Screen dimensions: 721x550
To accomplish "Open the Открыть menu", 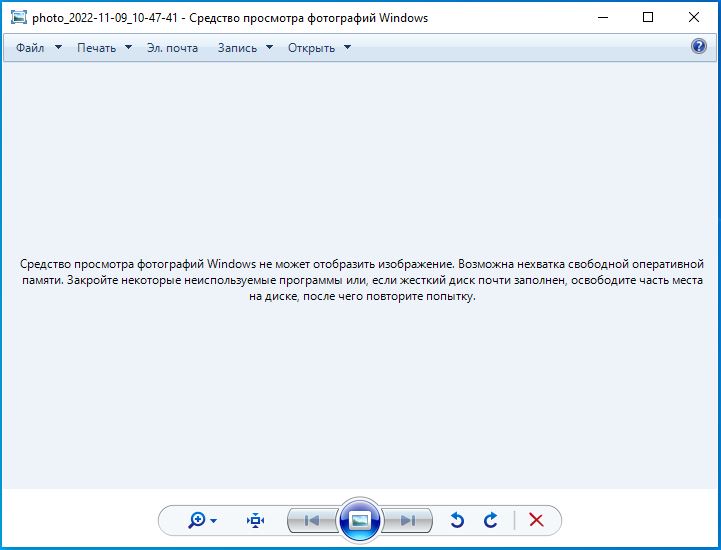I will (x=311, y=48).
